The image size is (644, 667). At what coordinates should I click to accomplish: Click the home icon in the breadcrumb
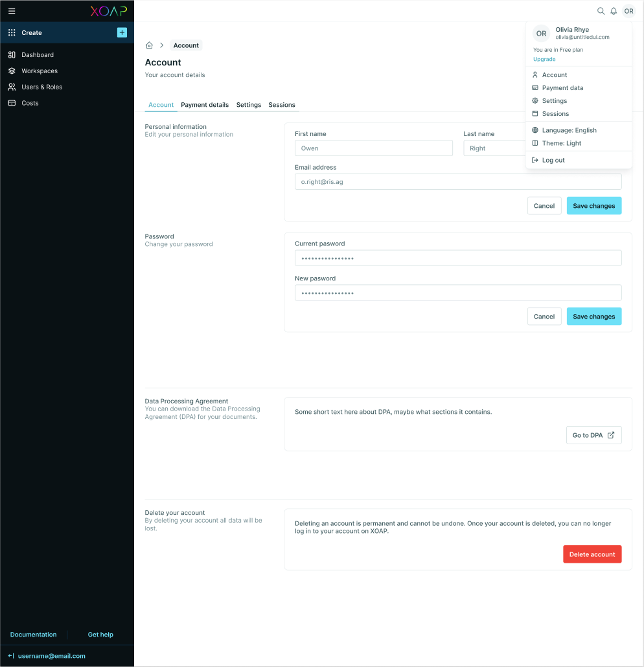pos(149,45)
